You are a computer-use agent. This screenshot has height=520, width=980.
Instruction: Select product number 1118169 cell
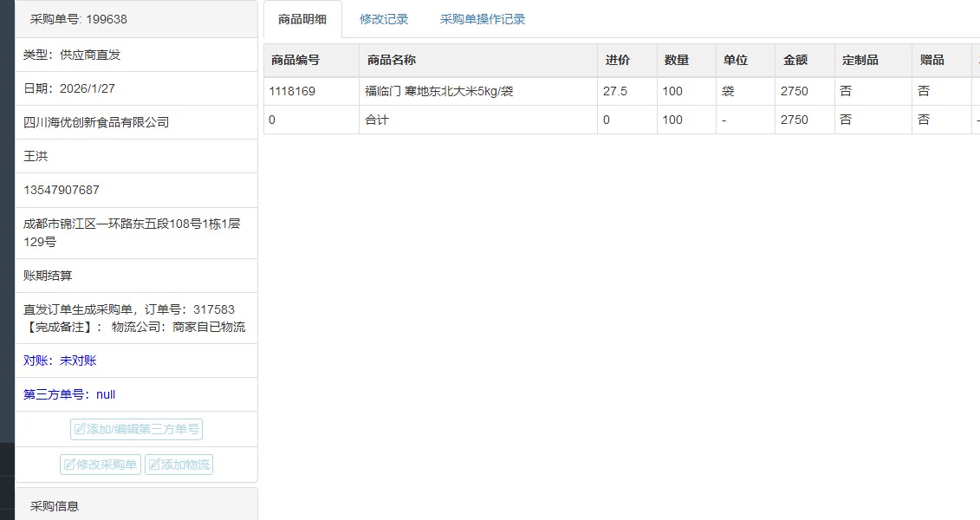coord(292,91)
